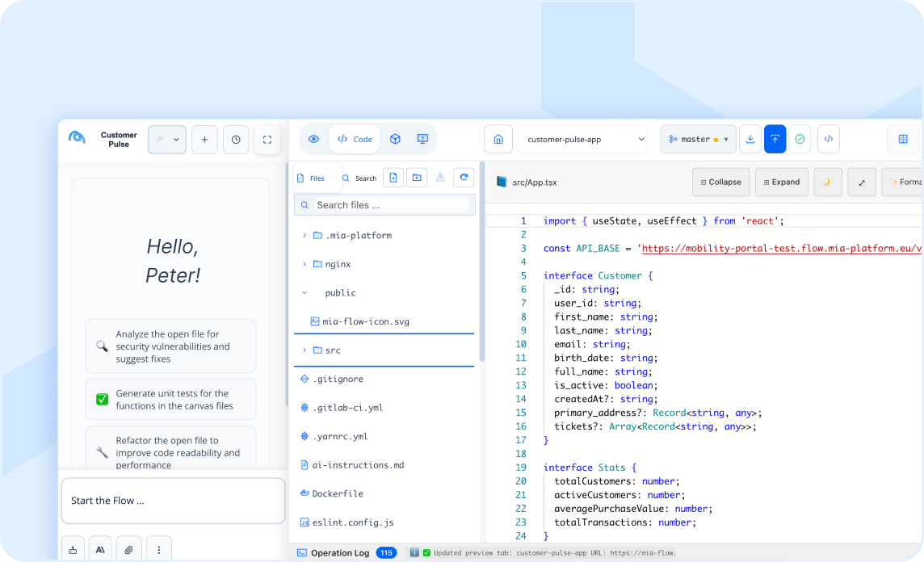Screen dimensions: 924x562
Task: Click the 115 Operation Log count badge
Action: (386, 552)
